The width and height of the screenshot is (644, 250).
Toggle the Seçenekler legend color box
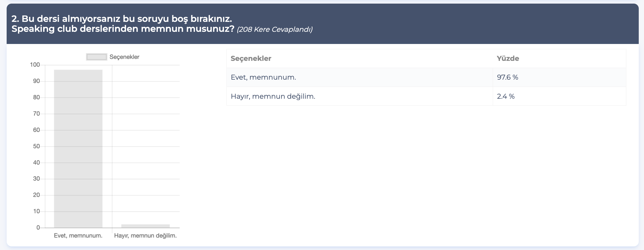(x=97, y=57)
